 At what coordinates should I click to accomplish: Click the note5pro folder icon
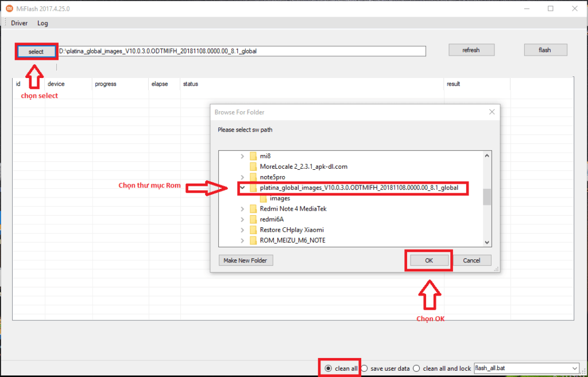point(253,177)
